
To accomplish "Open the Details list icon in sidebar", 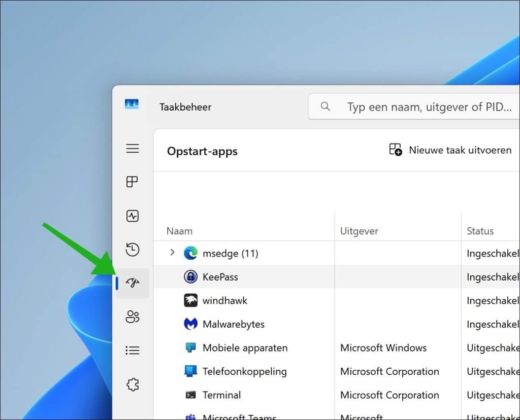I will (x=133, y=350).
